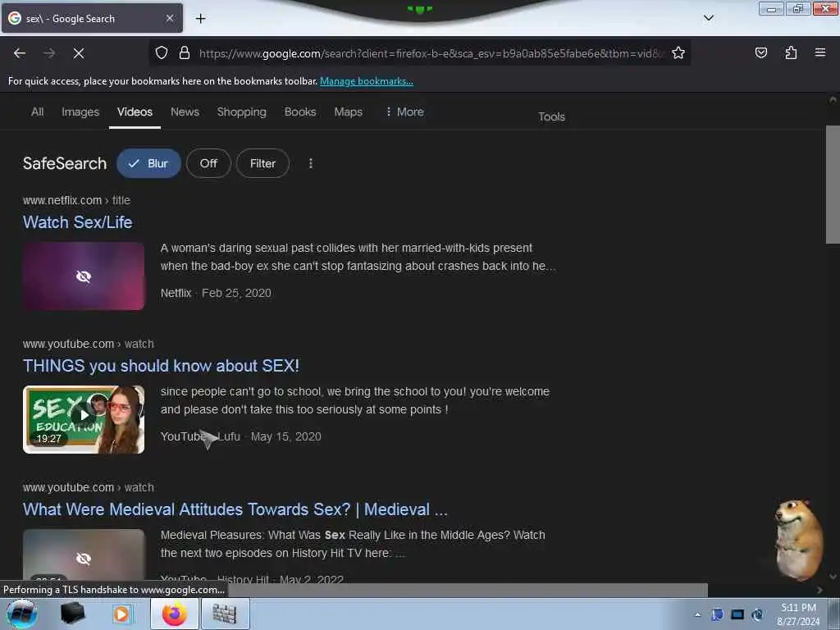The width and height of the screenshot is (840, 630).
Task: Open the Manage bookmarks link
Action: 367,81
